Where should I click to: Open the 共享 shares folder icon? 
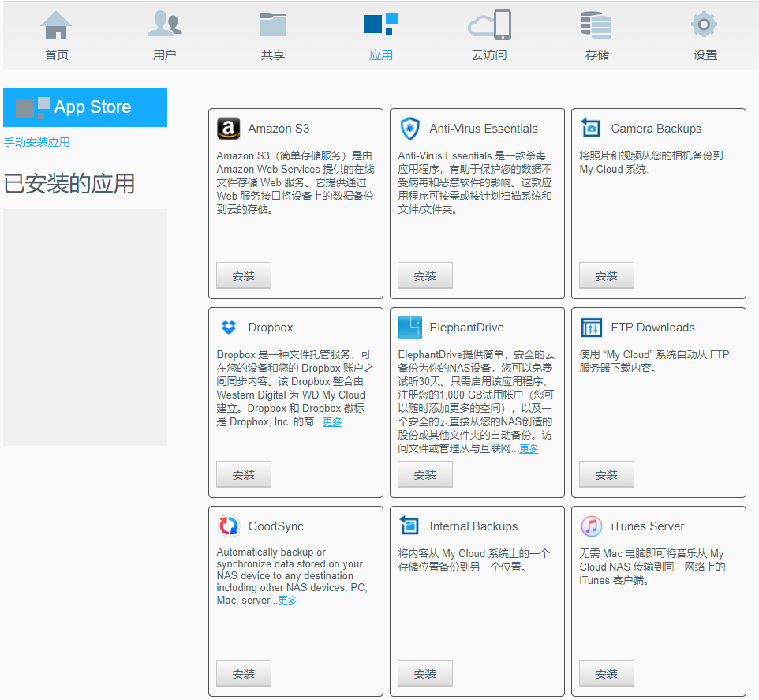click(x=272, y=24)
